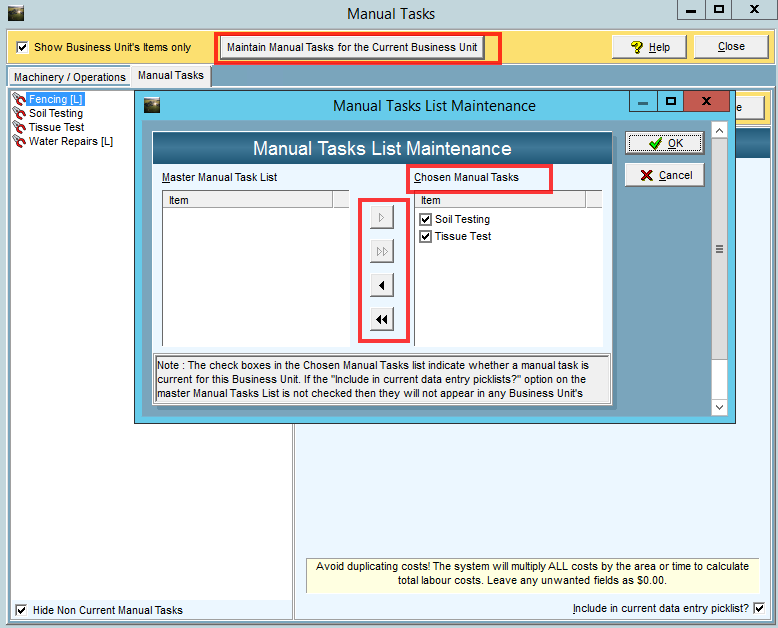778x628 pixels.
Task: Select the Fencing [L] task in the list
Action: (55, 99)
